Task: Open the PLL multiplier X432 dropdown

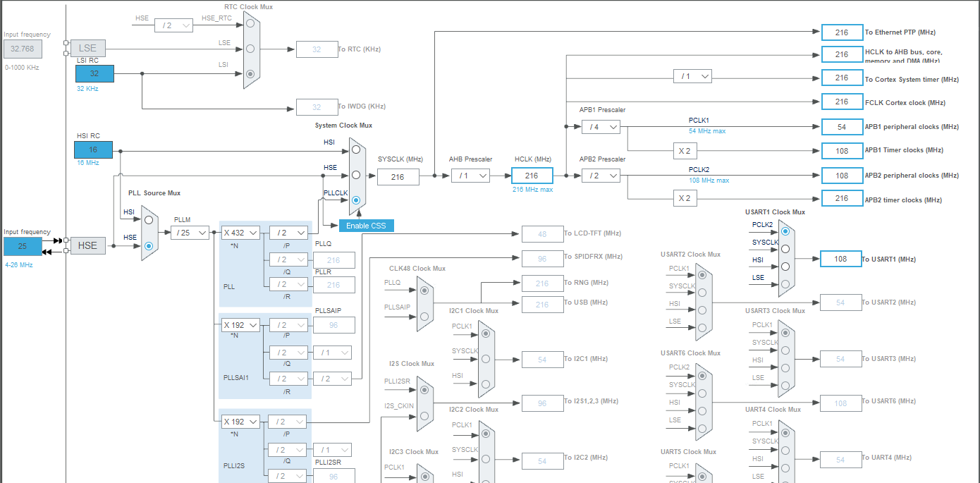Action: pos(240,232)
